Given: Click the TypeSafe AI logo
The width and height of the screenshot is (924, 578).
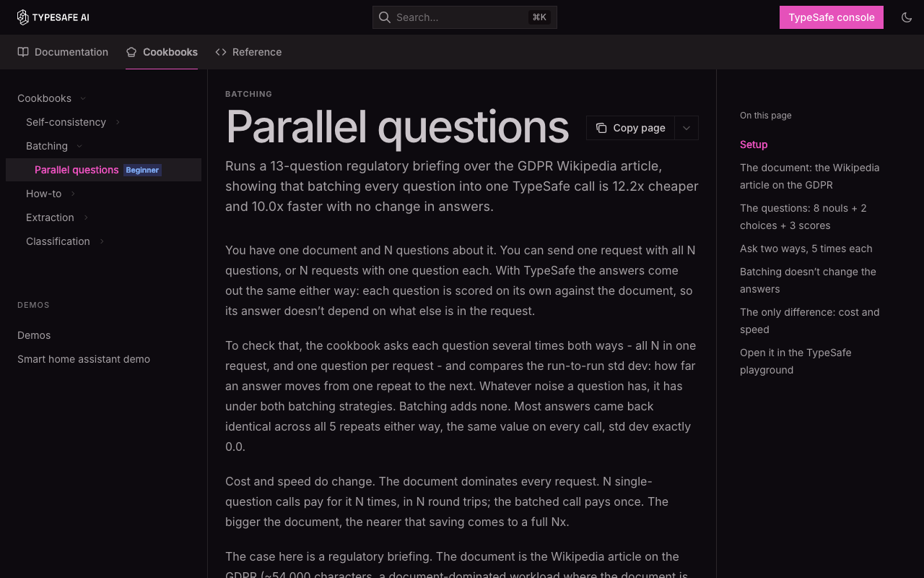Looking at the screenshot, I should [x=53, y=17].
